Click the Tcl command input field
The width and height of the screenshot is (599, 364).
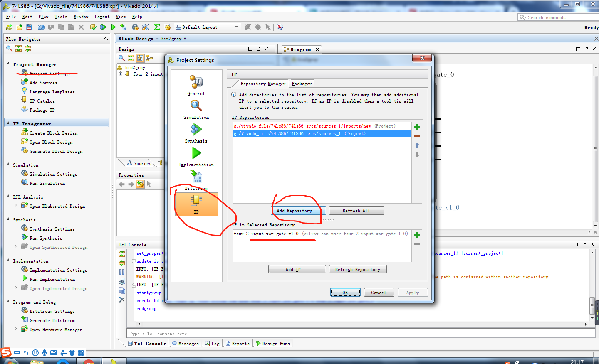click(361, 334)
